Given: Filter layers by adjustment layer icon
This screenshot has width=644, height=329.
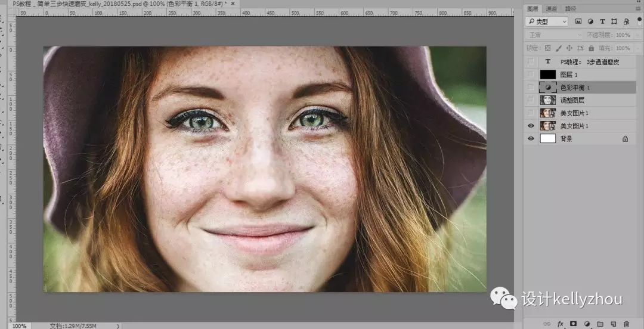Looking at the screenshot, I should (590, 21).
